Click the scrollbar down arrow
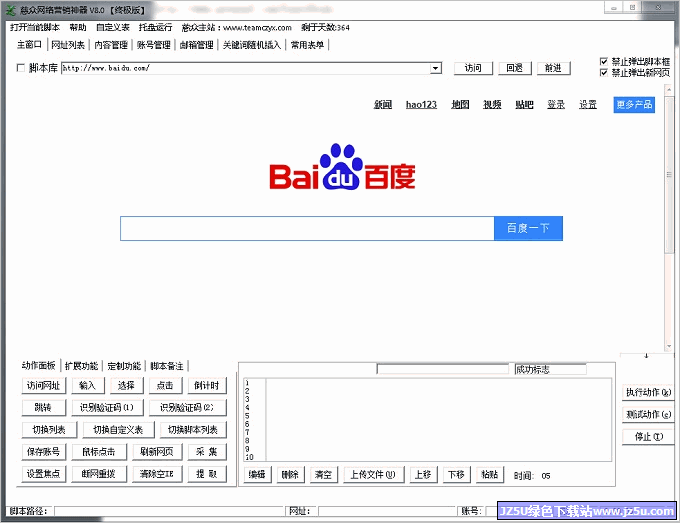Viewport: 680px width, 523px height. 669,346
